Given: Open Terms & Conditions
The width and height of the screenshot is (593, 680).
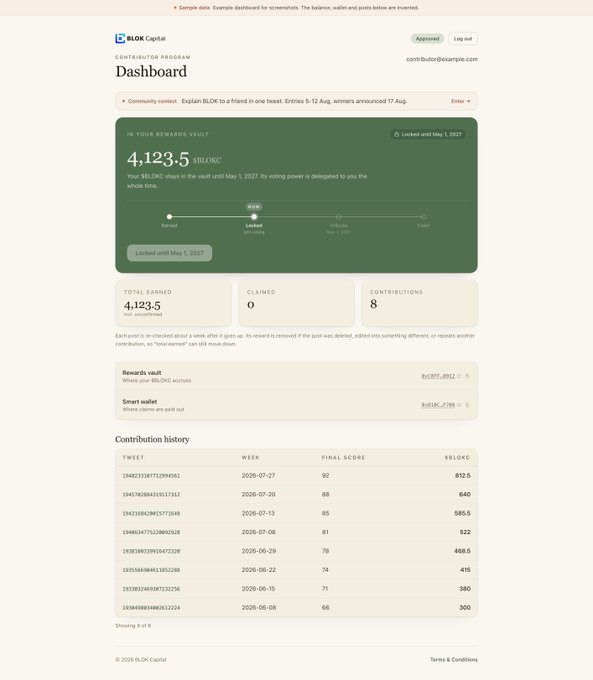Looking at the screenshot, I should (x=454, y=659).
